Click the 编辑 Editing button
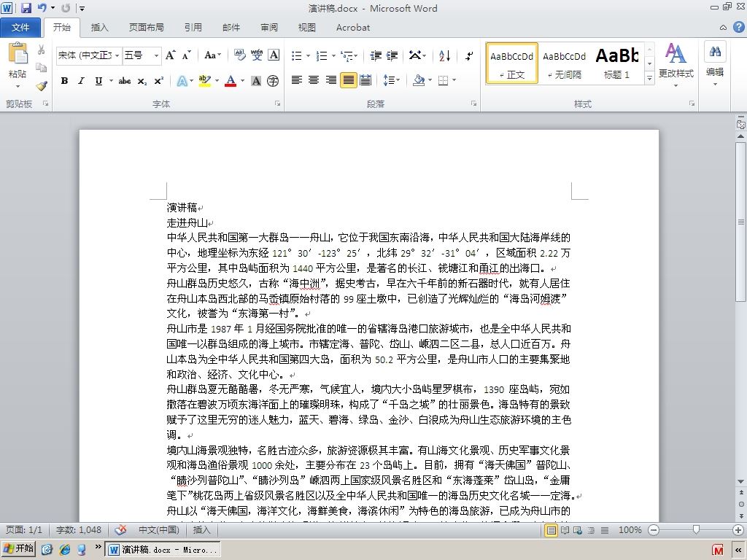This screenshot has width=747, height=560. click(715, 65)
